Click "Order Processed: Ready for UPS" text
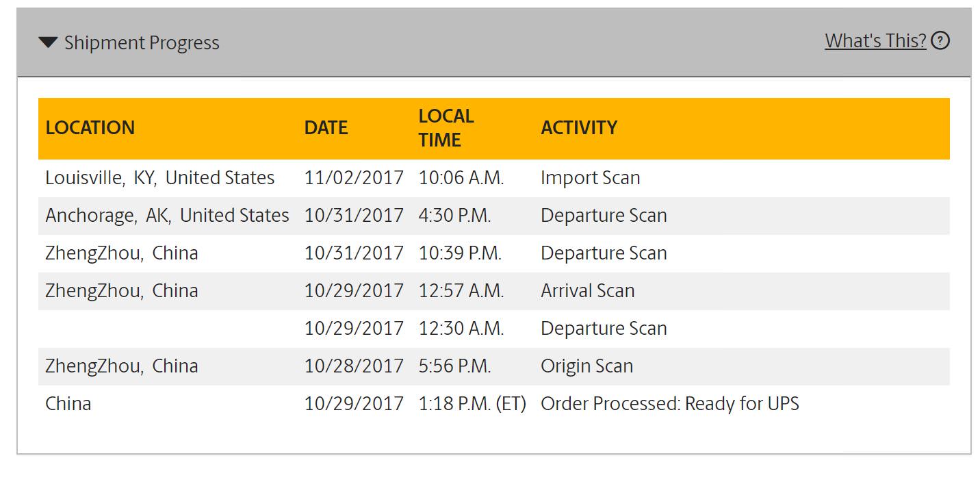Viewport: 980px width, 482px height. (x=669, y=404)
